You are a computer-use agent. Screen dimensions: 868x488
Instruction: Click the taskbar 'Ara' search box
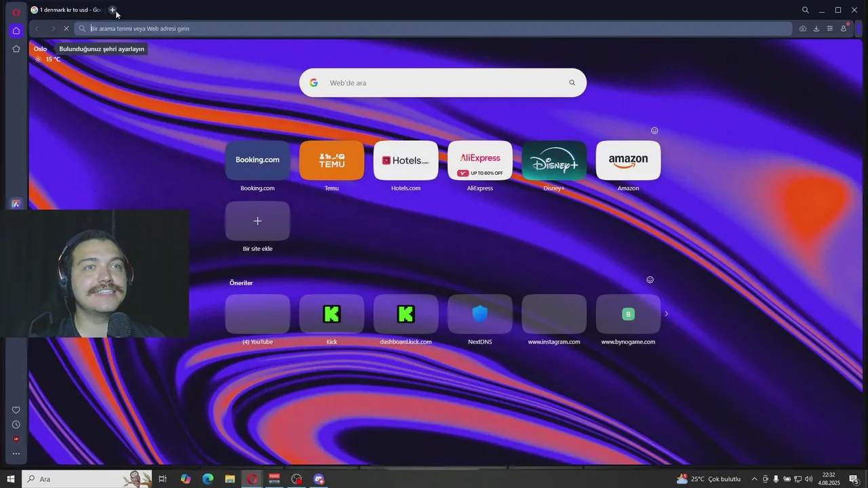(x=87, y=479)
